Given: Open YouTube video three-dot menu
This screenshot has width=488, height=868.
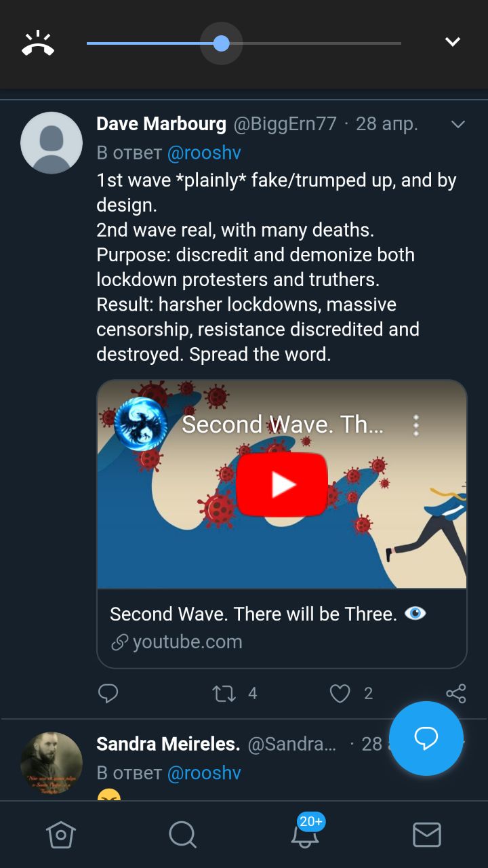Looking at the screenshot, I should coord(416,425).
